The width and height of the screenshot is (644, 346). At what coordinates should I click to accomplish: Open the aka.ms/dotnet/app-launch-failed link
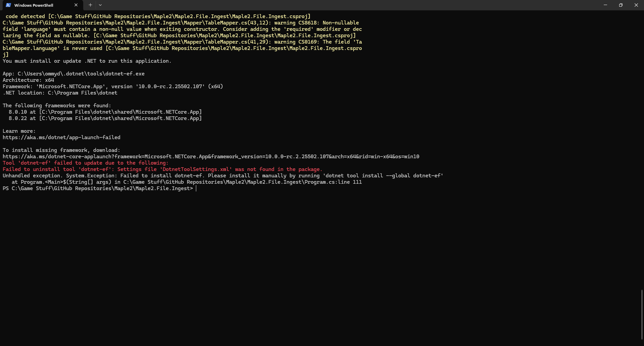tap(61, 137)
